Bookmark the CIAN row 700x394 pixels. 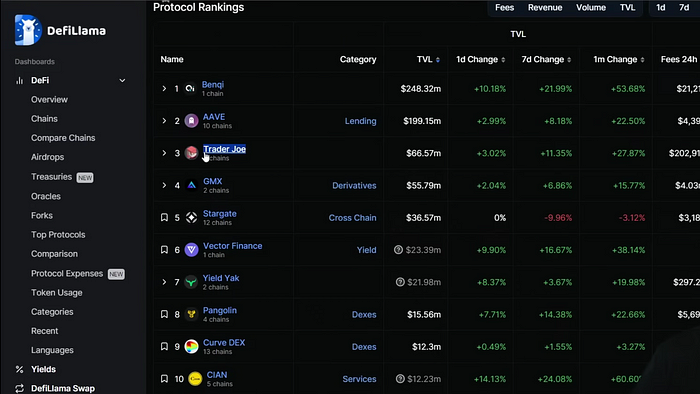tap(164, 378)
